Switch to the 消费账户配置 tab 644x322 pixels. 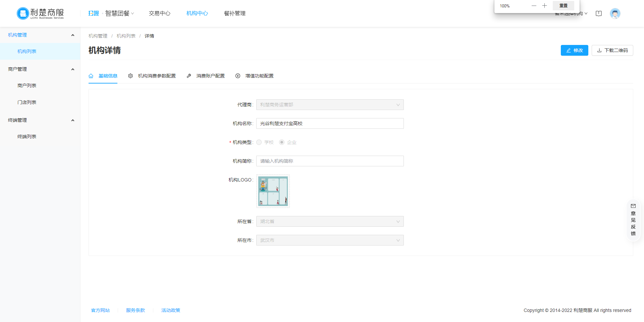[x=206, y=76]
